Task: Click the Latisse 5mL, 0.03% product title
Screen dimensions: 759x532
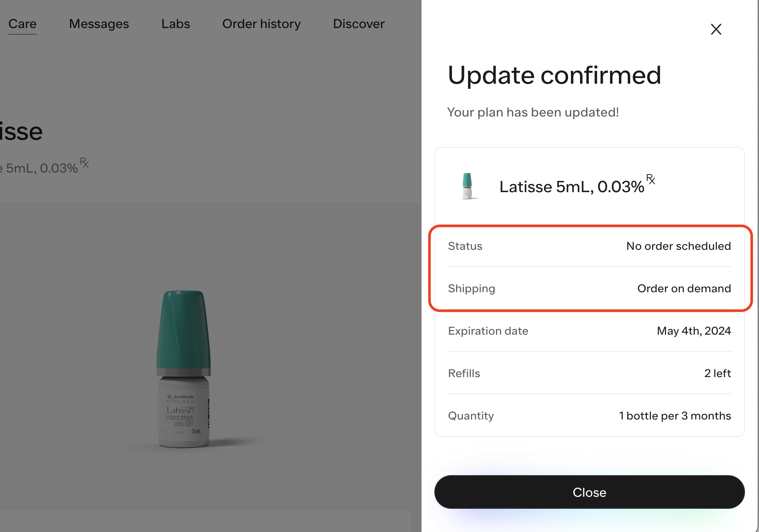Action: click(x=570, y=187)
